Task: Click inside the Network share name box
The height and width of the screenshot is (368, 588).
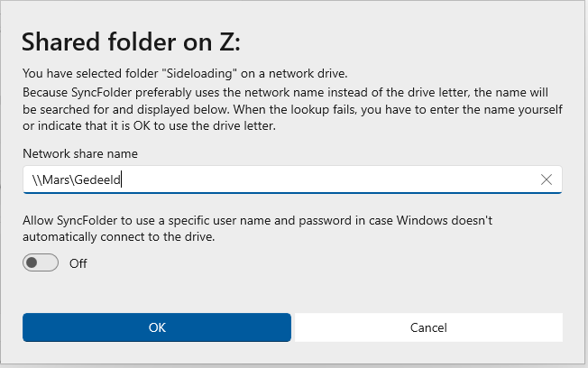Action: [316, 179]
